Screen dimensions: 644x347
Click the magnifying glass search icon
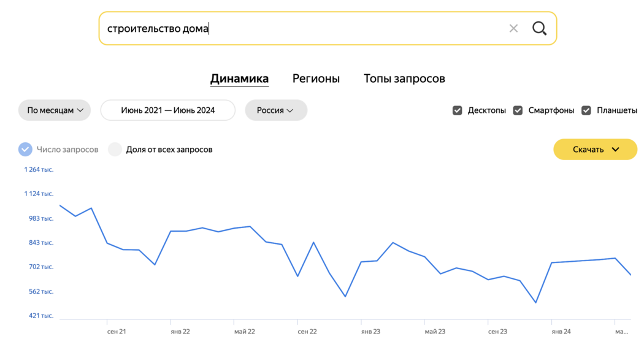click(539, 28)
